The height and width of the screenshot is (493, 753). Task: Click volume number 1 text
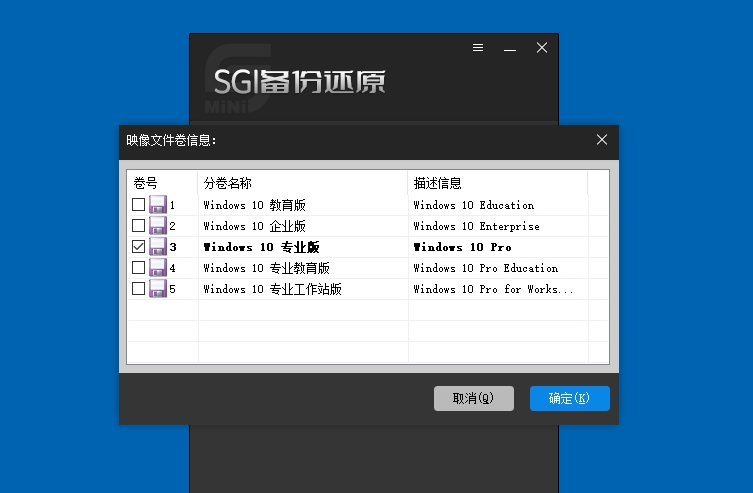tap(172, 205)
